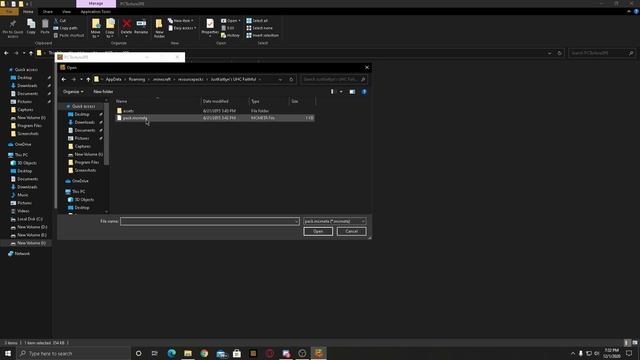
Task: Select Captures in the dialog sidebar
Action: click(x=82, y=147)
